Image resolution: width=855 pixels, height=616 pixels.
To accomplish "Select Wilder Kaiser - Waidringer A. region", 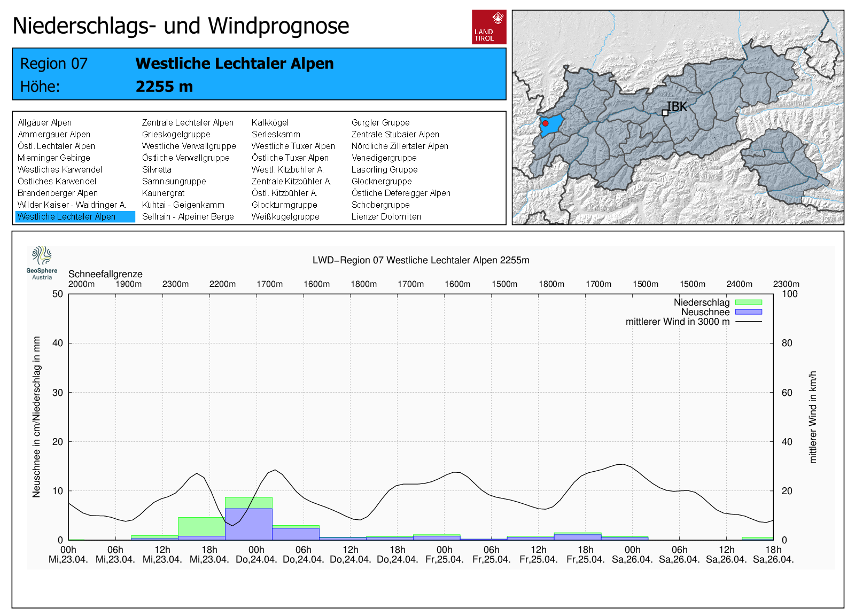I will [72, 205].
